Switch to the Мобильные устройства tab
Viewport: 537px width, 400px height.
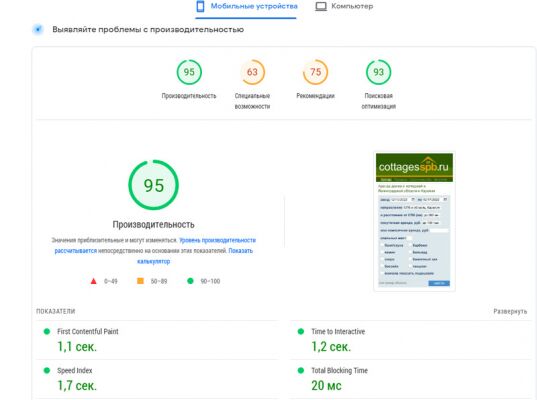(246, 7)
